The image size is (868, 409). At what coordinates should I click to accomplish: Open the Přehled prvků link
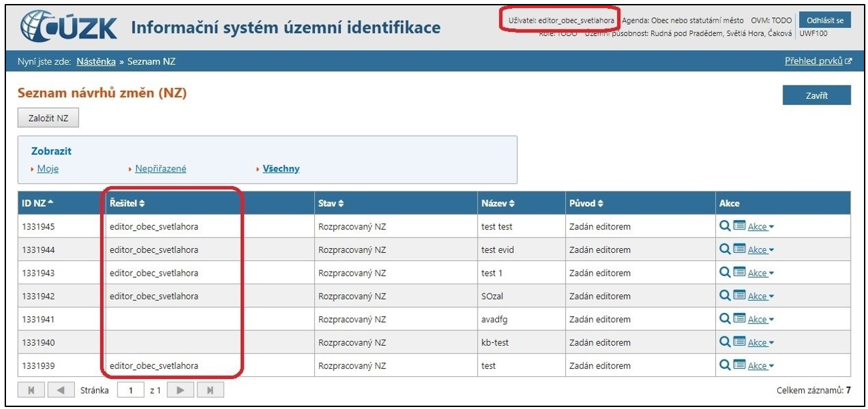pos(818,61)
